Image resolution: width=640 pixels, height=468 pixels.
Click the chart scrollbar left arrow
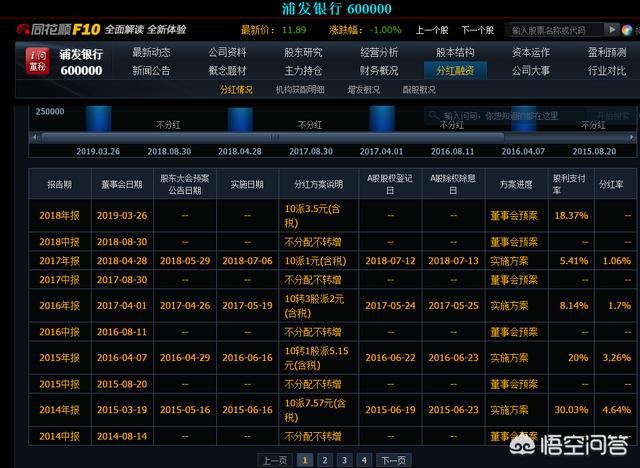(x=35, y=137)
